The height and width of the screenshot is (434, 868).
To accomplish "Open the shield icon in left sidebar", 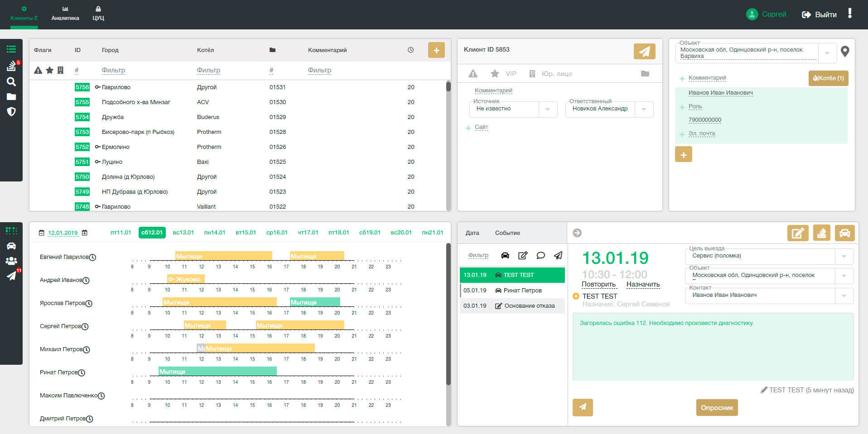I will click(x=11, y=111).
